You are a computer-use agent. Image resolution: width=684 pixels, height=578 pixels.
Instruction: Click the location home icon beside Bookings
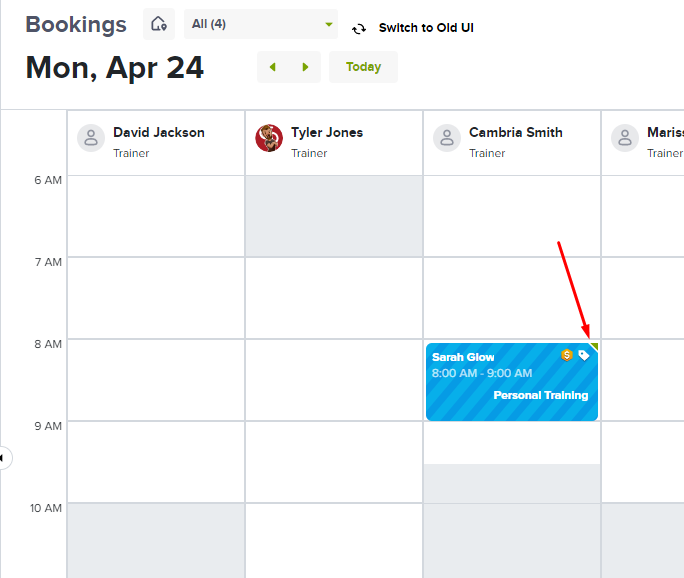[159, 24]
